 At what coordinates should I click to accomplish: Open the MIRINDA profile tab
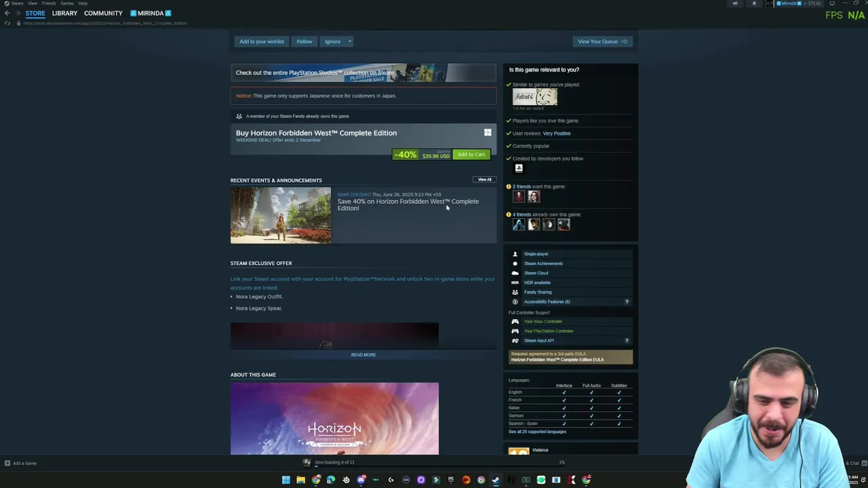151,14
